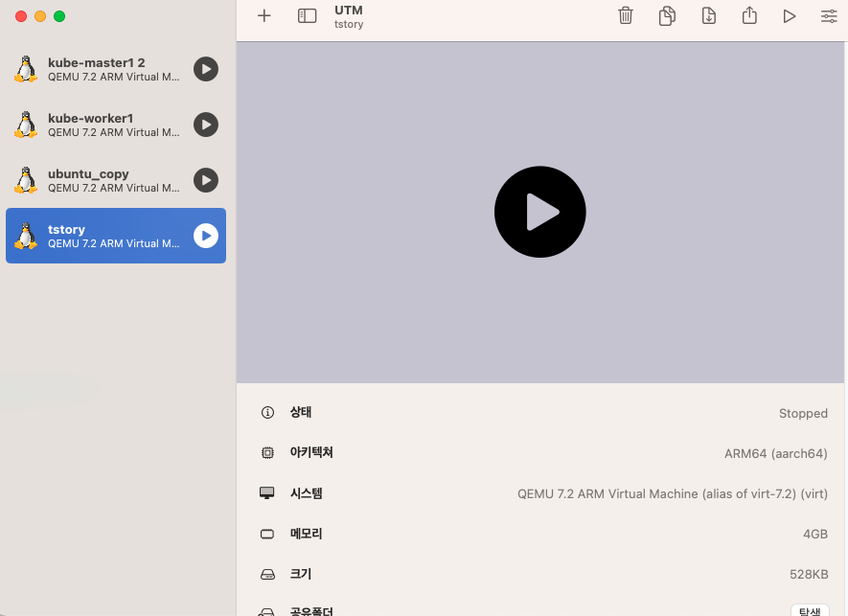
Task: Start kube-worker1 with its play button
Action: pyautogui.click(x=206, y=125)
